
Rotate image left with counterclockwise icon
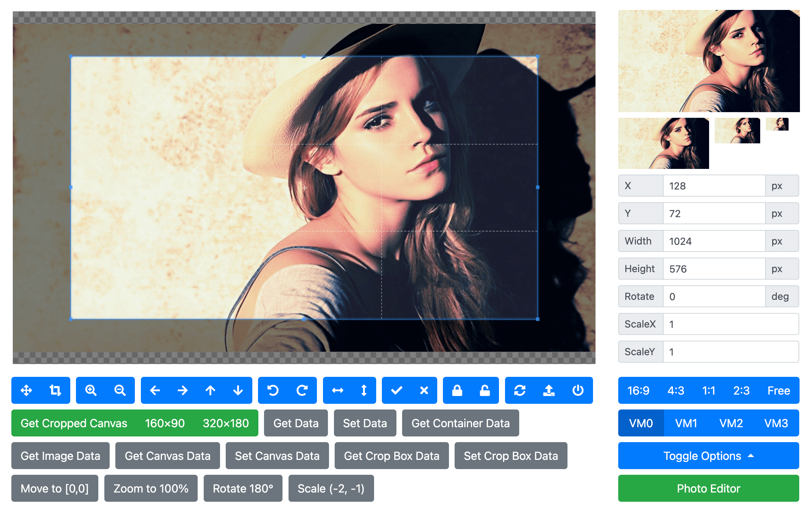coord(273,390)
